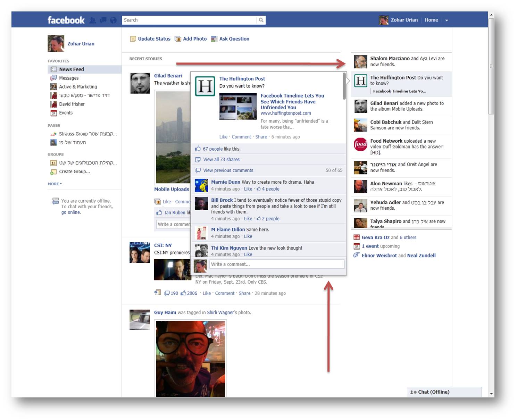The image size is (517, 420).
Task: Click the comments count icon showing 190
Action: click(167, 293)
